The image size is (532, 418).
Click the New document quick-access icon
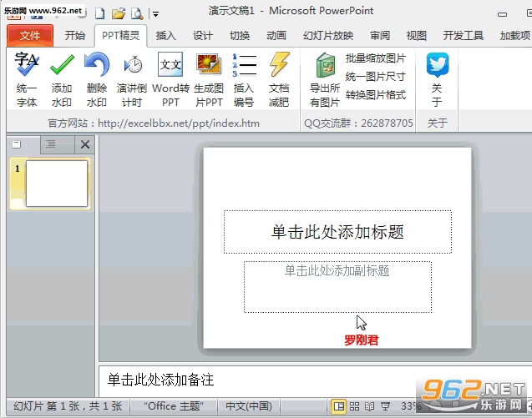[99, 14]
